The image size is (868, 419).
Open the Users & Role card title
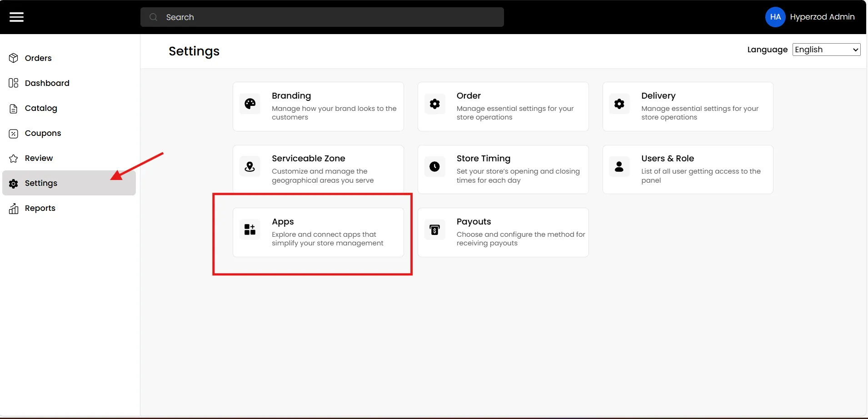coord(668,158)
